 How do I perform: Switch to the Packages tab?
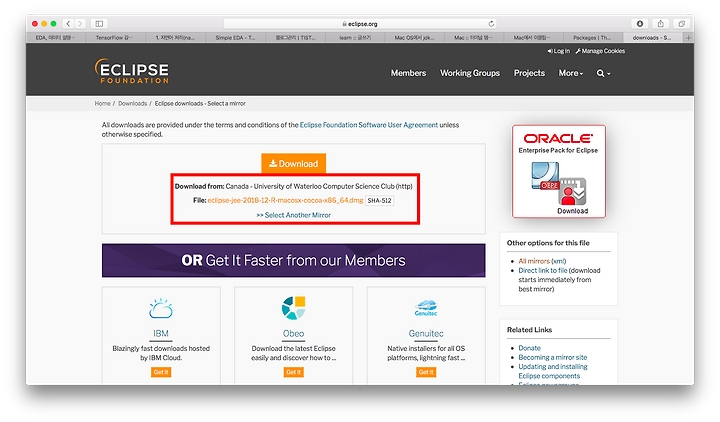pos(593,38)
